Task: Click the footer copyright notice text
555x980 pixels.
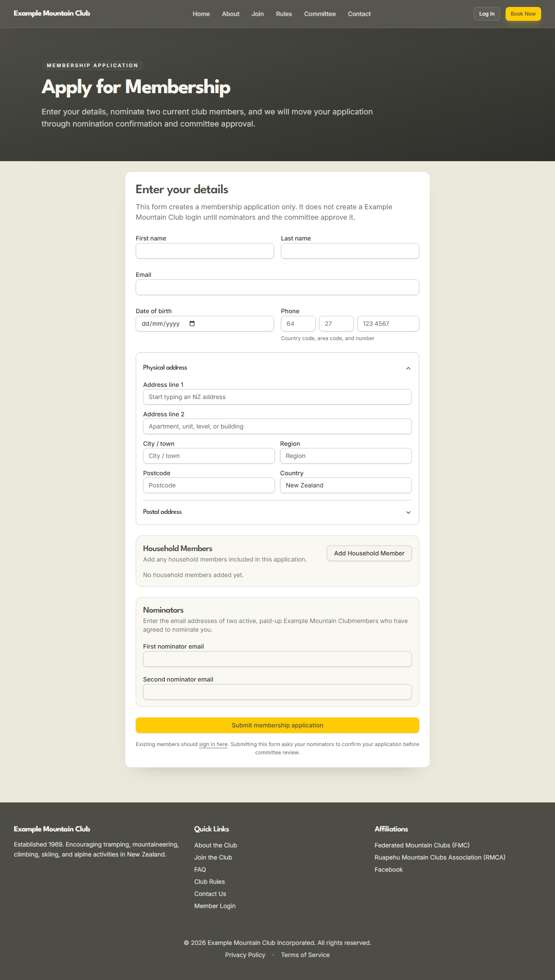Action: 277,943
